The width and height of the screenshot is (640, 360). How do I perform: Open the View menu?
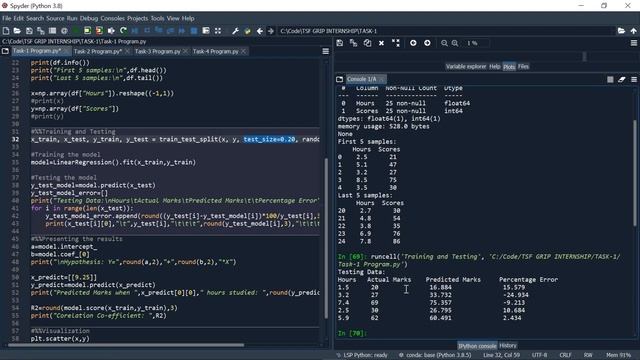(173, 18)
